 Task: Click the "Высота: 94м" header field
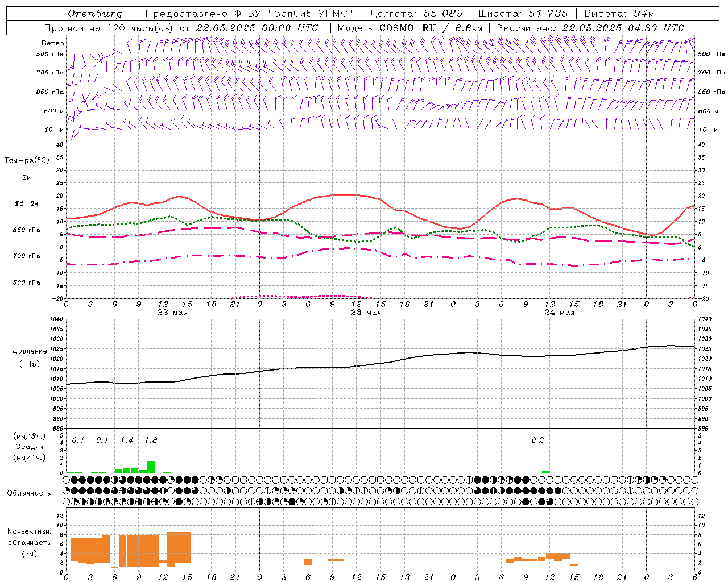[619, 14]
